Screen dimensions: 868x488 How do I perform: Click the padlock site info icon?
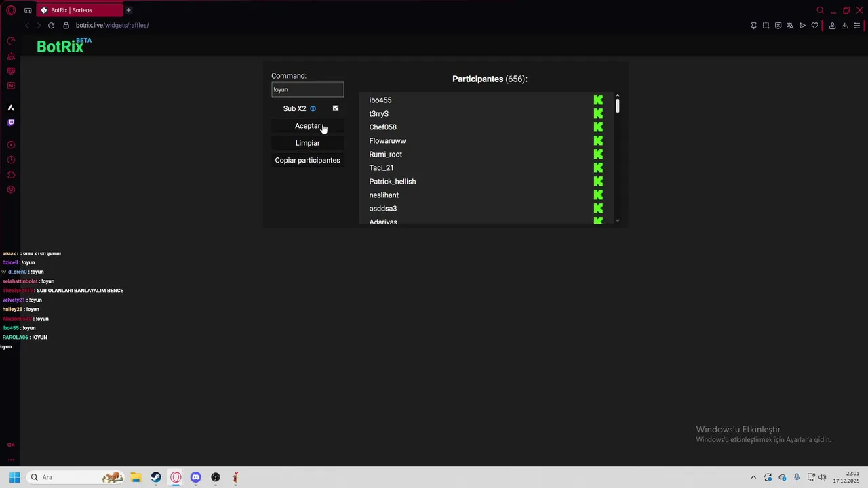pyautogui.click(x=66, y=25)
